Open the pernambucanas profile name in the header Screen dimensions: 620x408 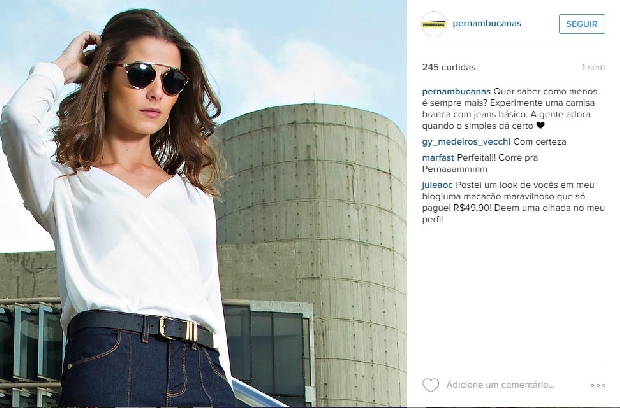[x=487, y=23]
